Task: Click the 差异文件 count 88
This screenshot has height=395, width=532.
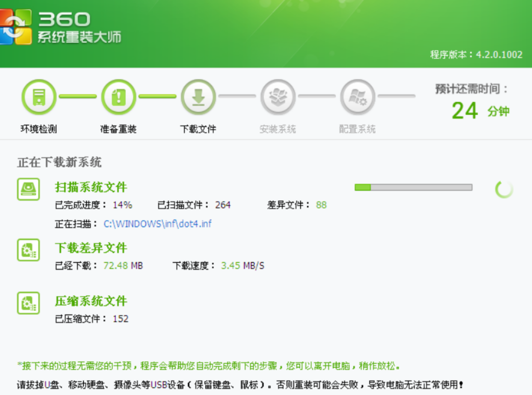Action: coord(321,205)
